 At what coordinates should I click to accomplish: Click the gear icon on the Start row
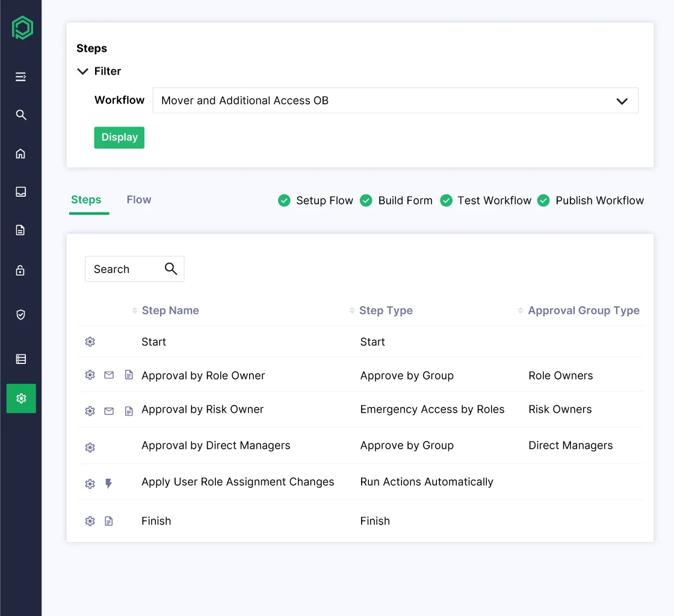tap(90, 341)
